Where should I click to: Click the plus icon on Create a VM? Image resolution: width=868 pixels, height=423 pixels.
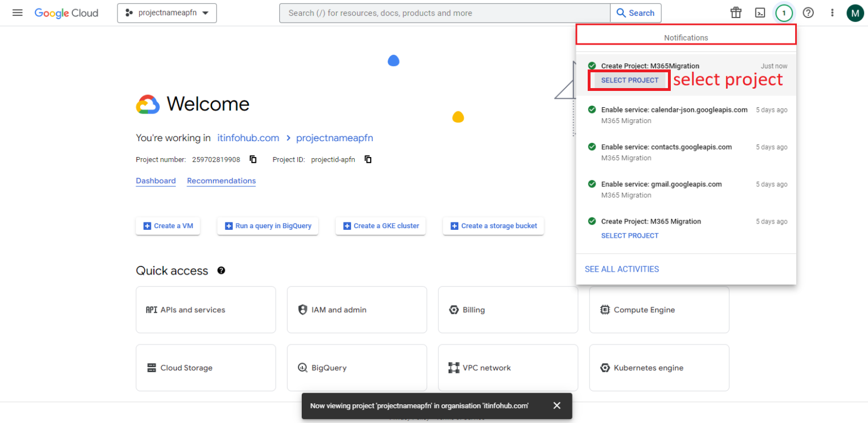pos(147,226)
